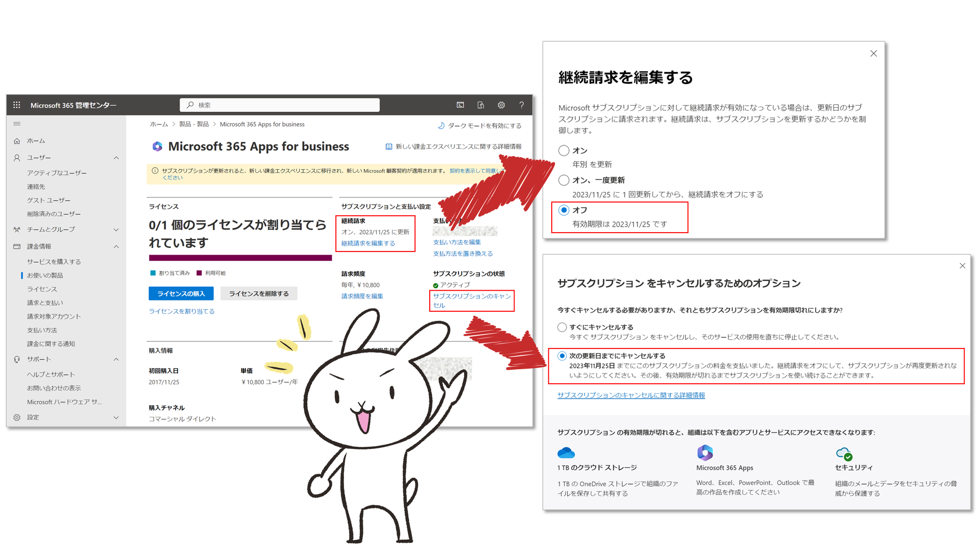
Task: Open お問い合わせの表示 in sidebar
Action: click(54, 388)
